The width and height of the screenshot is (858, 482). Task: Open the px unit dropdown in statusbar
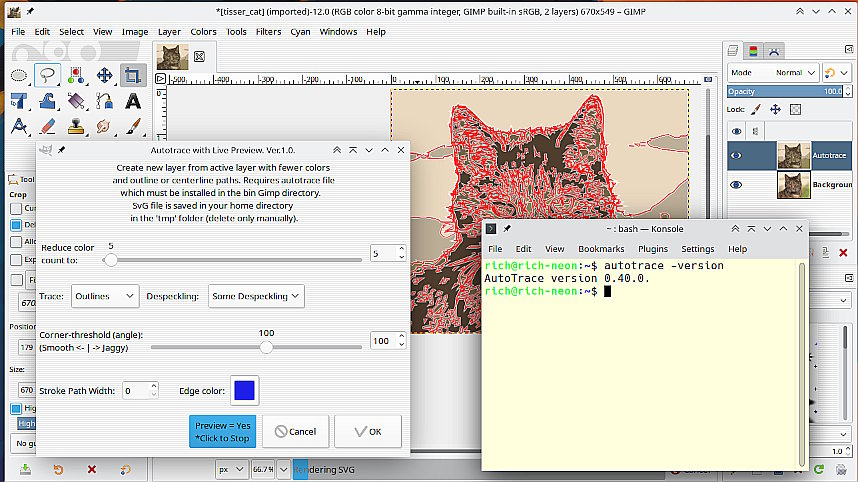[x=231, y=469]
